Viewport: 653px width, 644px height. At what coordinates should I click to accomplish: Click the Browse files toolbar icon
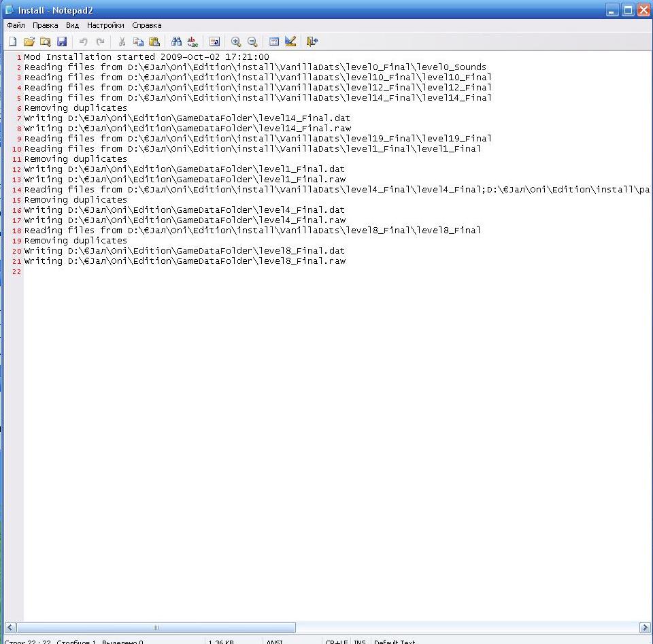coord(45,41)
